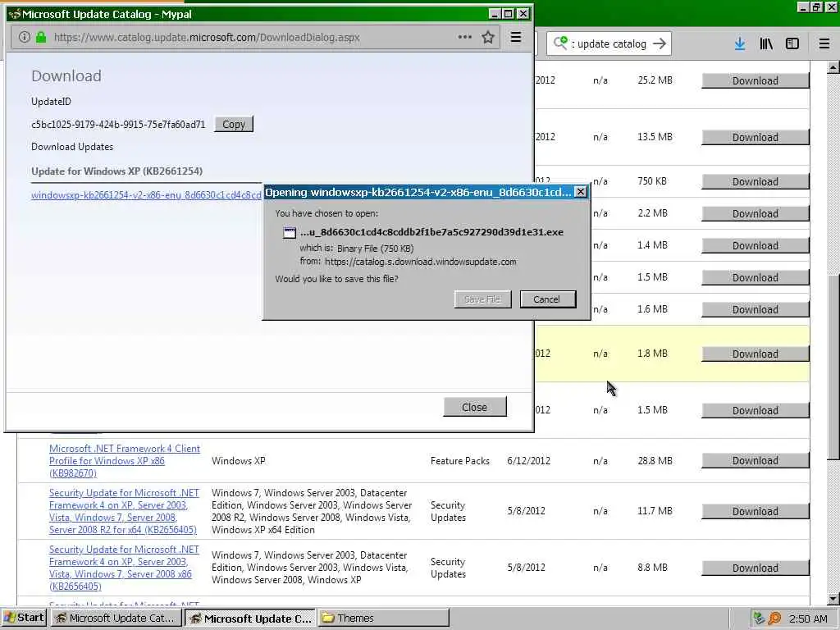The height and width of the screenshot is (630, 840).
Task: Switch to the first Microsoft Update Cat... taskbar button
Action: 116,619
